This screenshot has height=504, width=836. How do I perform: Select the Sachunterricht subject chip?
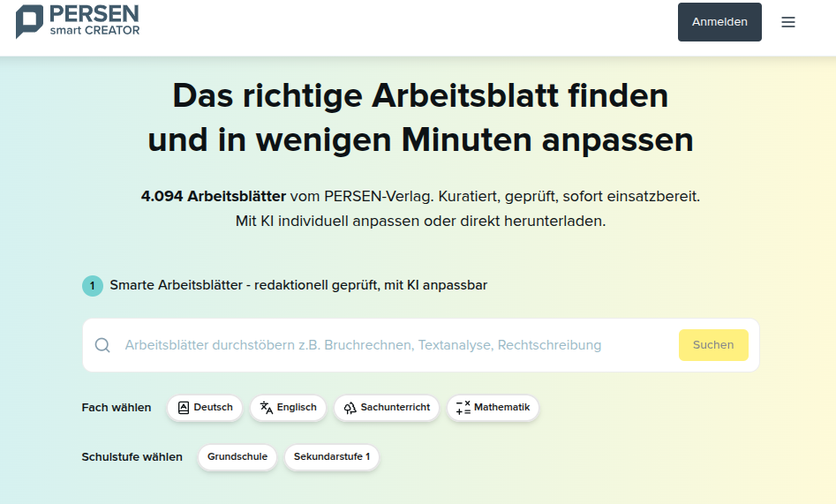[x=387, y=408]
